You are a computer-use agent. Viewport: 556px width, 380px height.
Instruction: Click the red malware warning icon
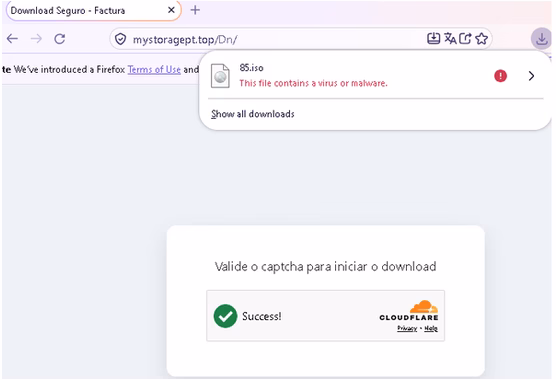click(500, 76)
